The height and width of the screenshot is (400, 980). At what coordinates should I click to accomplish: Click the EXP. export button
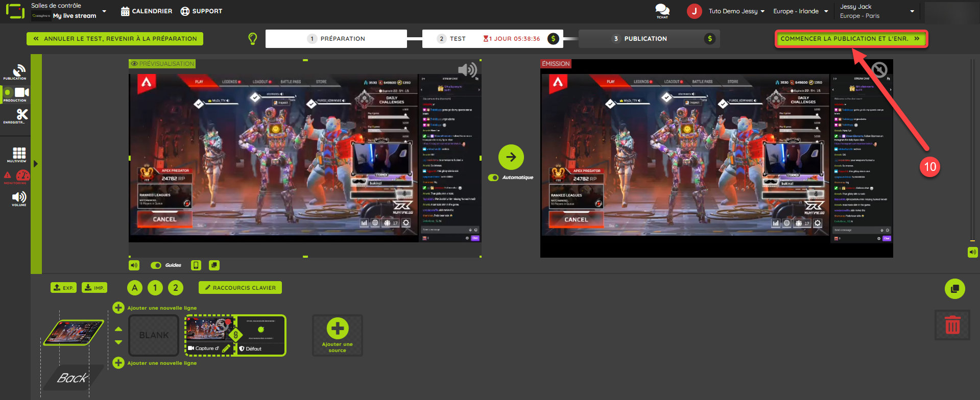[x=63, y=288]
